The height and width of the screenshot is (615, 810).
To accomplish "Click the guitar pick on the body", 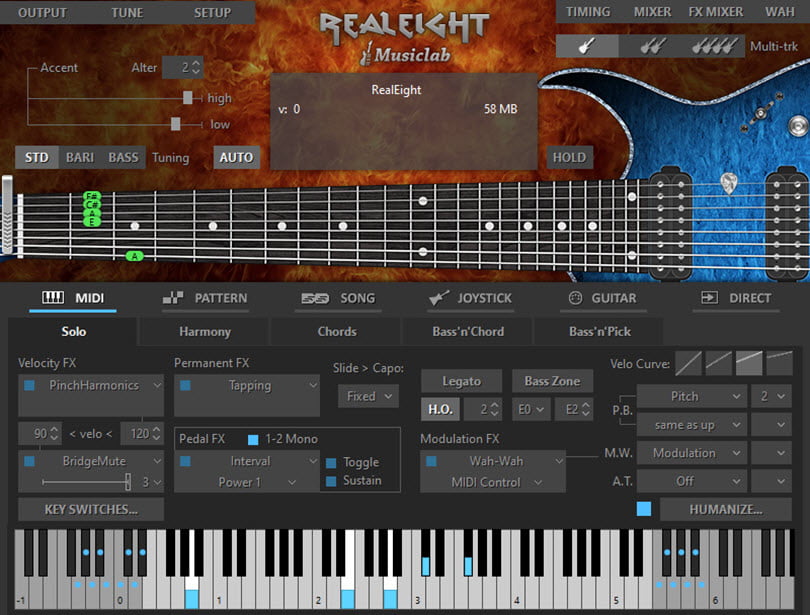I will coord(728,183).
